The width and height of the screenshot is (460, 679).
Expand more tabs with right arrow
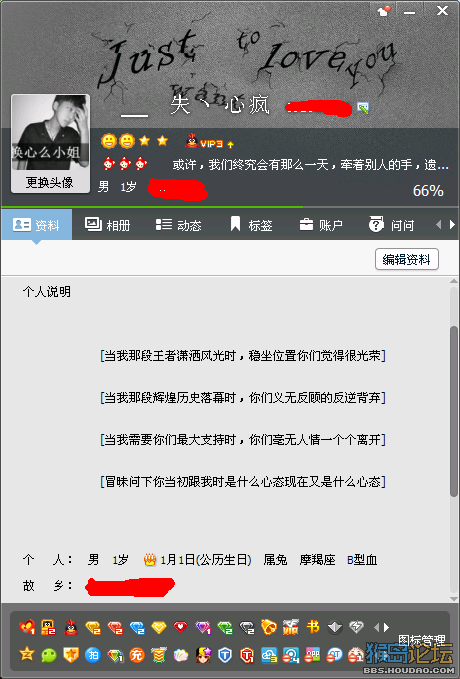[x=452, y=225]
